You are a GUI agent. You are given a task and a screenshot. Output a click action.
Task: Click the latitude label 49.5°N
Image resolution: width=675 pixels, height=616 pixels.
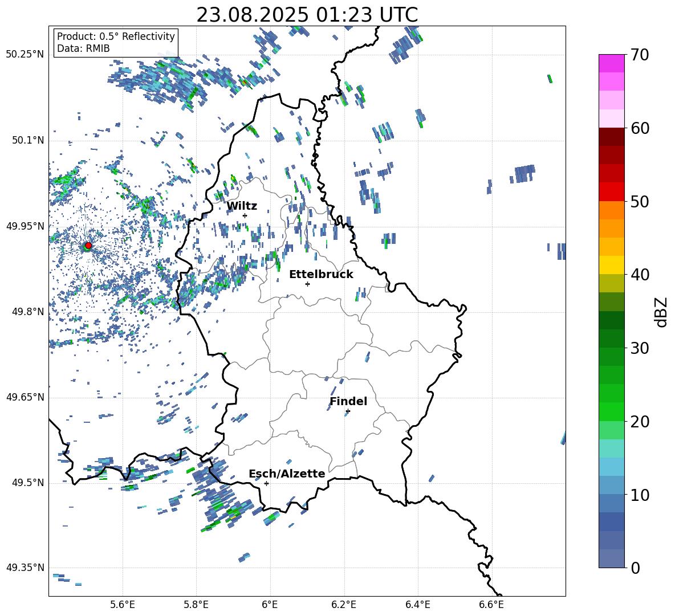pos(27,483)
